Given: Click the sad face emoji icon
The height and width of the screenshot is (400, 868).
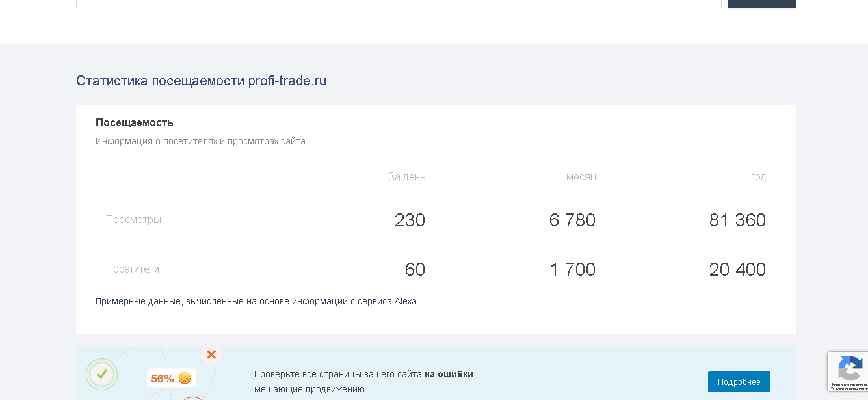Looking at the screenshot, I should click(185, 378).
